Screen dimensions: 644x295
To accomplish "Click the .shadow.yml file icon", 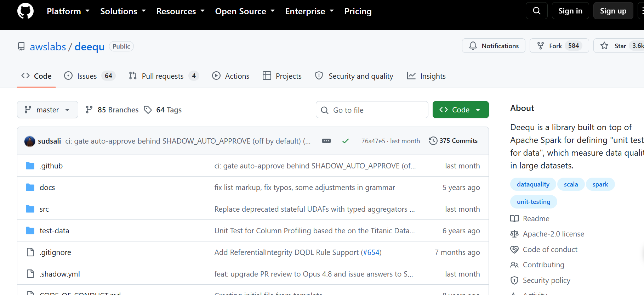I will [30, 274].
